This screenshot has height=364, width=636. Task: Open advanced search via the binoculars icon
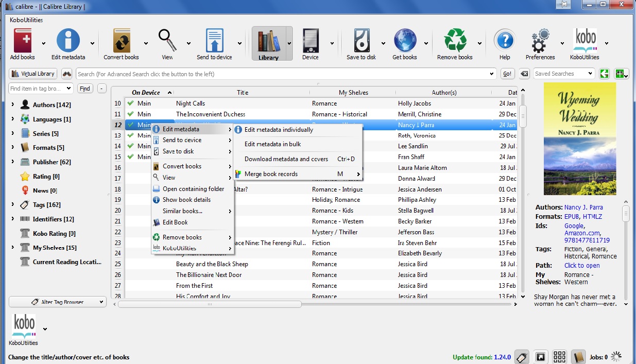click(66, 74)
